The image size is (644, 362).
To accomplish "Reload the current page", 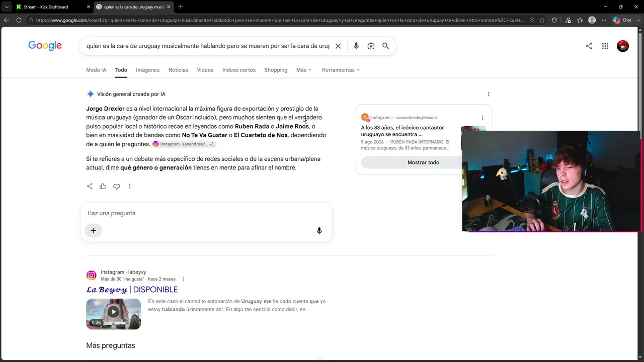I will [x=19, y=20].
